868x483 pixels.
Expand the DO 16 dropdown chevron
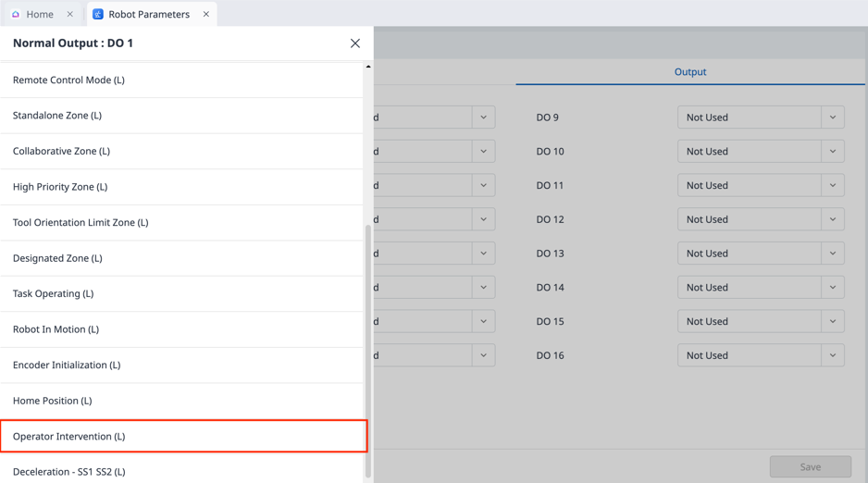[x=832, y=355]
